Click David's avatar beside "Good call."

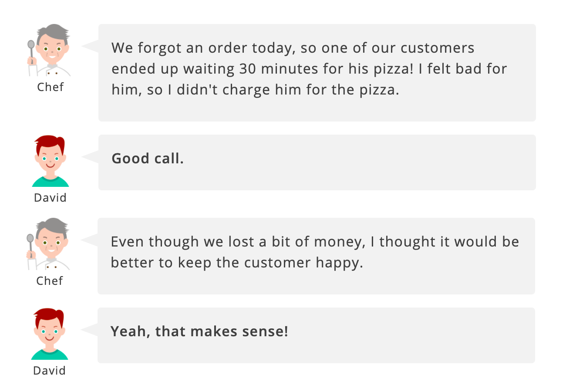51,161
